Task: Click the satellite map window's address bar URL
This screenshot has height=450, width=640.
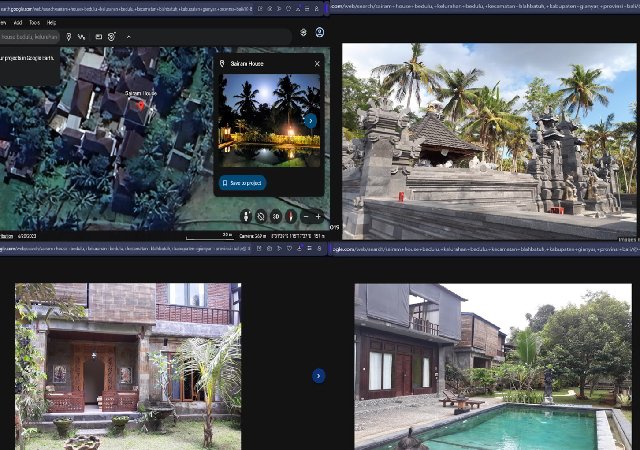Action: click(x=126, y=8)
